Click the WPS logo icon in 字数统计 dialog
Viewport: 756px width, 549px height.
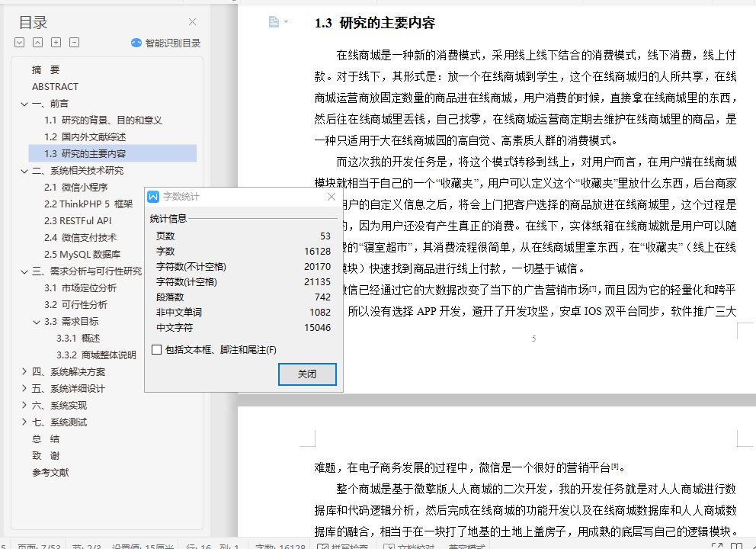click(153, 197)
